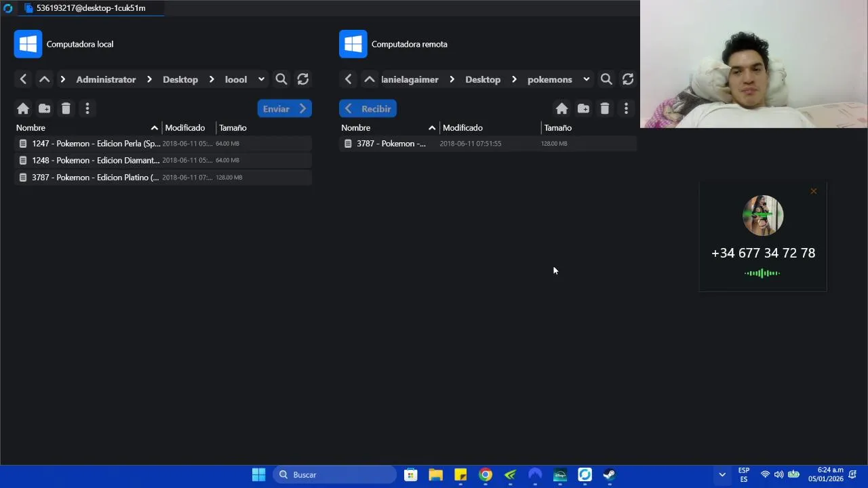This screenshot has width=868, height=488.
Task: Open File Explorer from taskbar
Action: pos(435,474)
